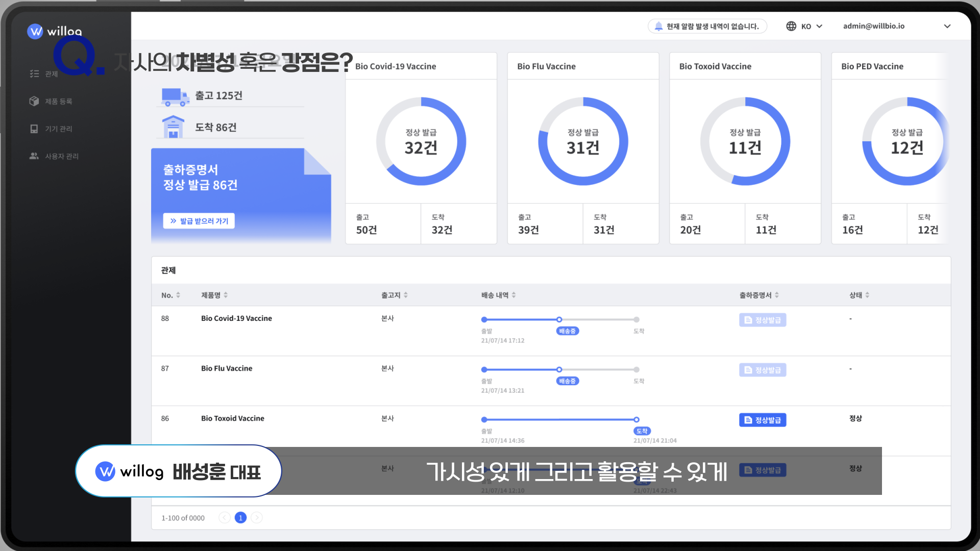Click the 기기 관리 device icon
The width and height of the screenshot is (980, 551).
coord(34,129)
